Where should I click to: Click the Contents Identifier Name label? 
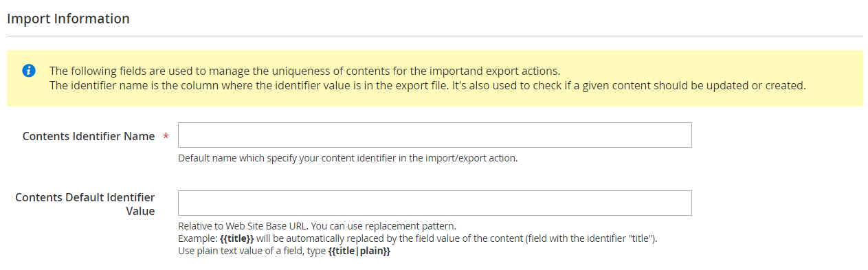point(89,136)
